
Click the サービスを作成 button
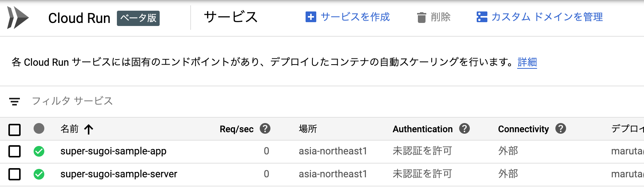click(348, 17)
